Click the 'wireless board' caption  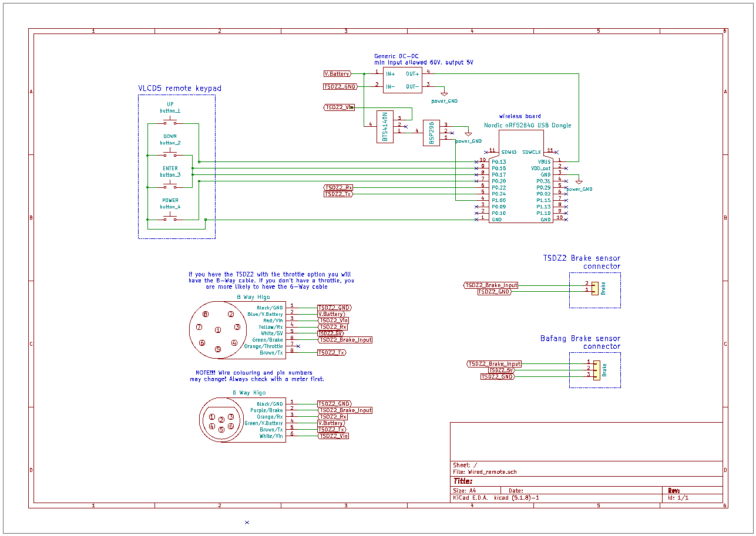pos(520,116)
